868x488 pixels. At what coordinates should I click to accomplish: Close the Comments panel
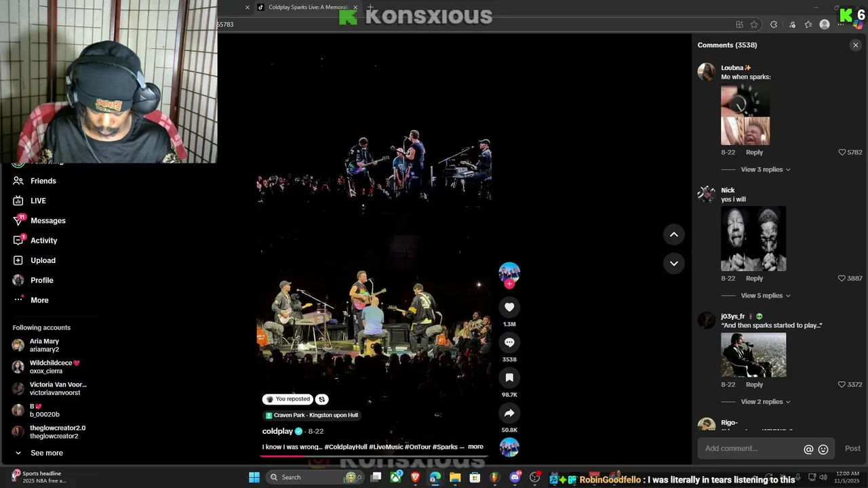(855, 45)
